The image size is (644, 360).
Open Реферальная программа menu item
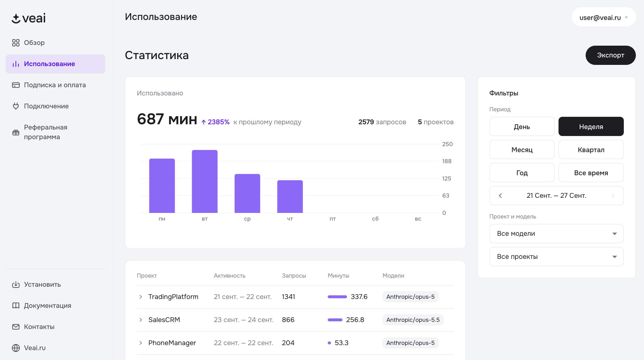[55, 132]
